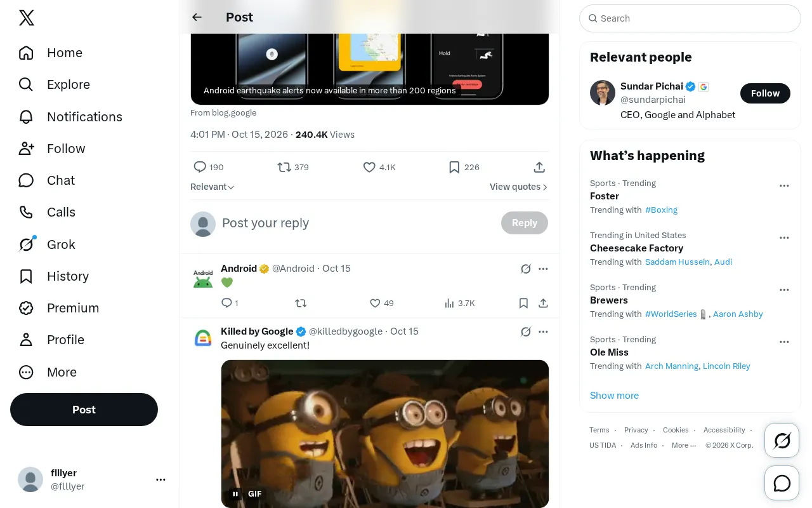This screenshot has height=508, width=812.
Task: Go back using the Post header arrow
Action: click(x=197, y=17)
